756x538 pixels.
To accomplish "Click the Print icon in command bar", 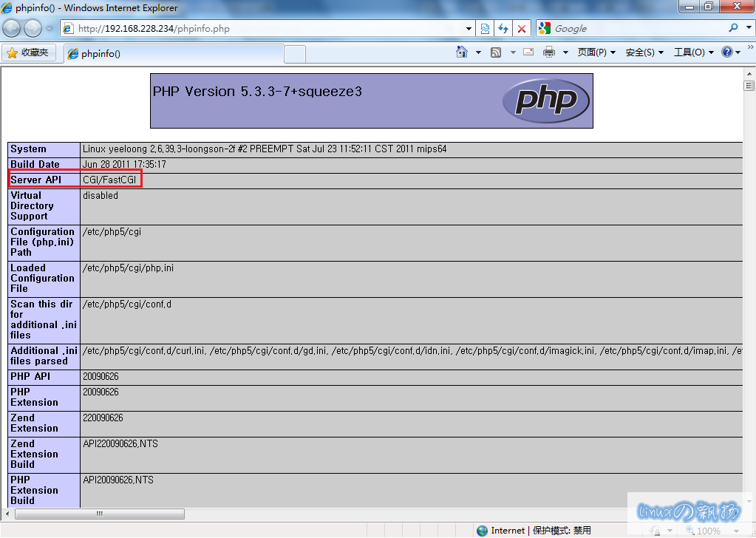I will tap(549, 52).
